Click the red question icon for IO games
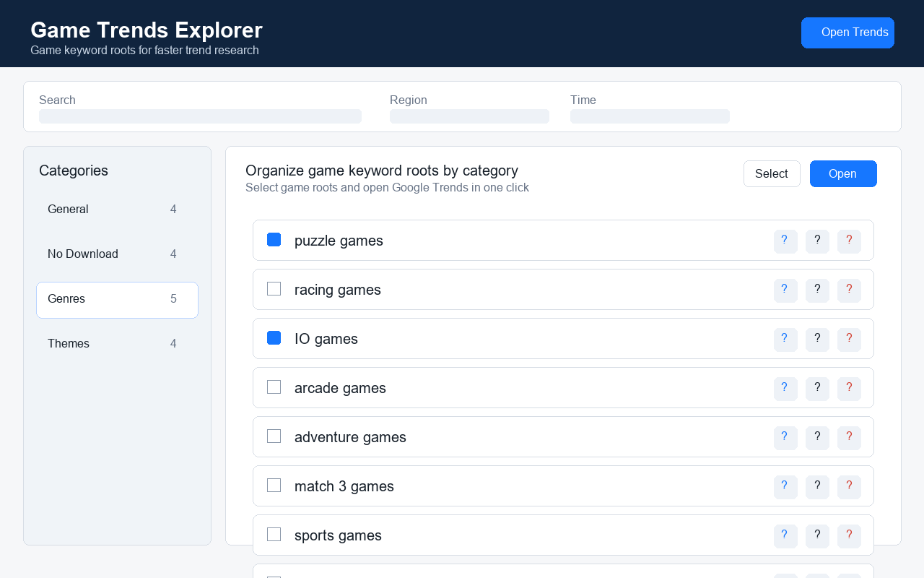The height and width of the screenshot is (578, 924). click(x=849, y=340)
